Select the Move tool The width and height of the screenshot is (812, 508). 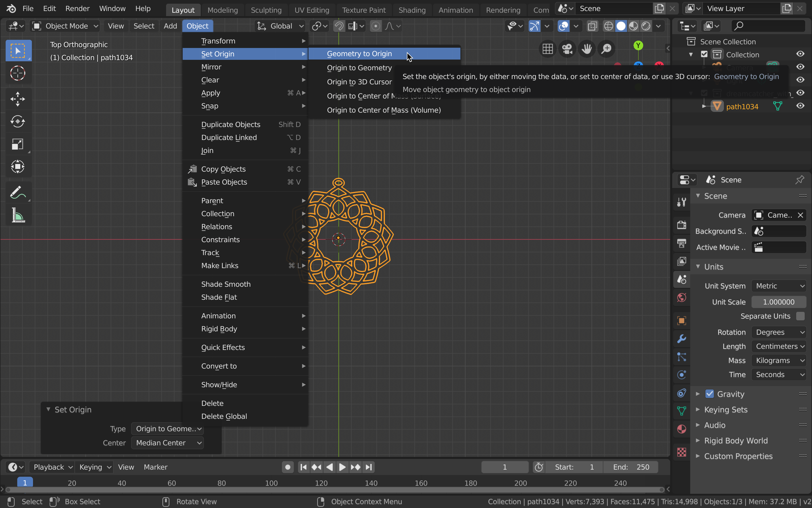tap(18, 99)
